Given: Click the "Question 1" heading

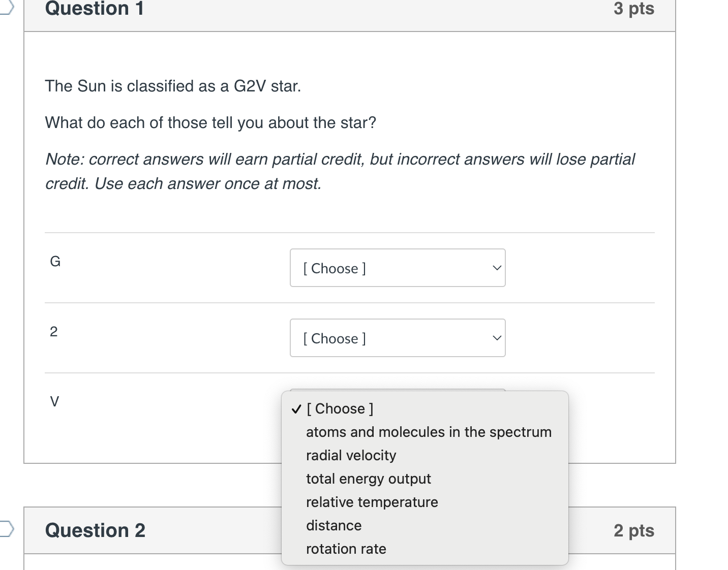Looking at the screenshot, I should (x=95, y=9).
